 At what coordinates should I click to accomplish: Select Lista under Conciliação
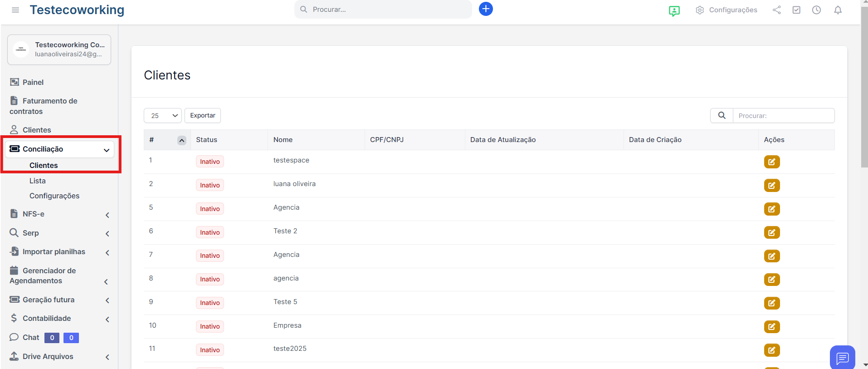tap(38, 181)
